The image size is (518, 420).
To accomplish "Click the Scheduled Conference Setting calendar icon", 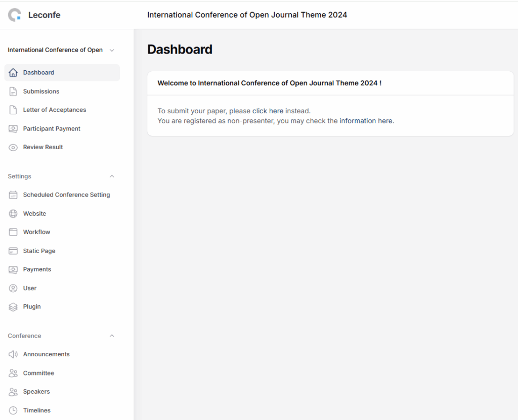I will (x=13, y=195).
